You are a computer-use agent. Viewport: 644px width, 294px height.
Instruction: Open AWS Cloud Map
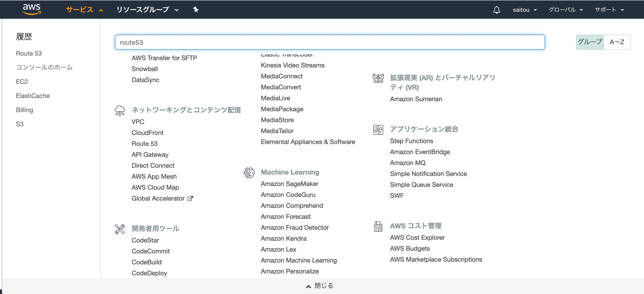click(155, 188)
